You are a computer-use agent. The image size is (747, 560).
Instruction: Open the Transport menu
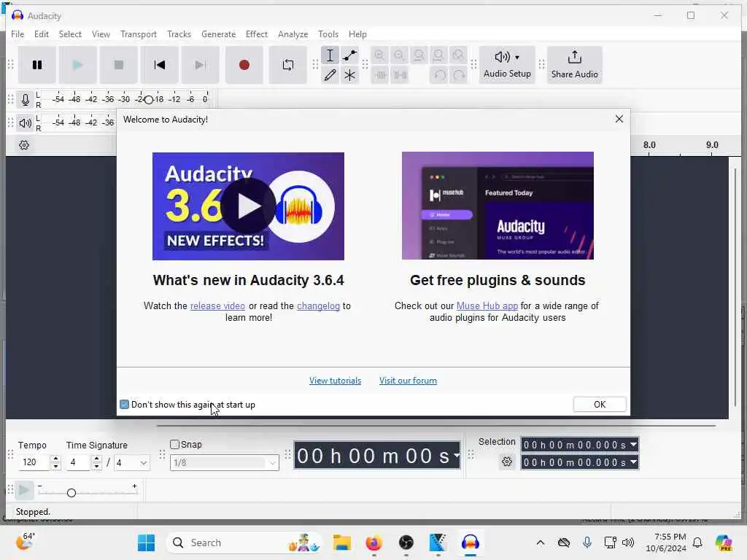pos(138,34)
